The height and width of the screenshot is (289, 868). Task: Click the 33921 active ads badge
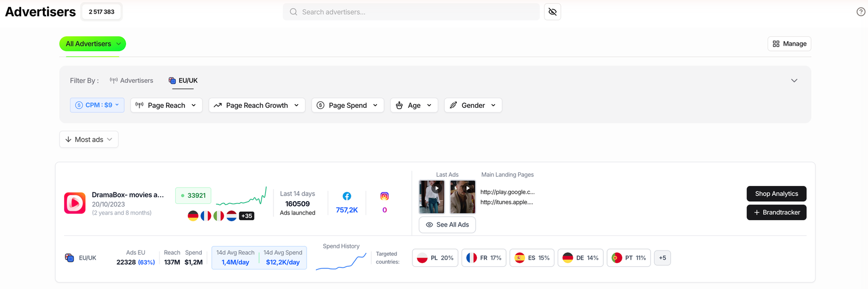193,196
